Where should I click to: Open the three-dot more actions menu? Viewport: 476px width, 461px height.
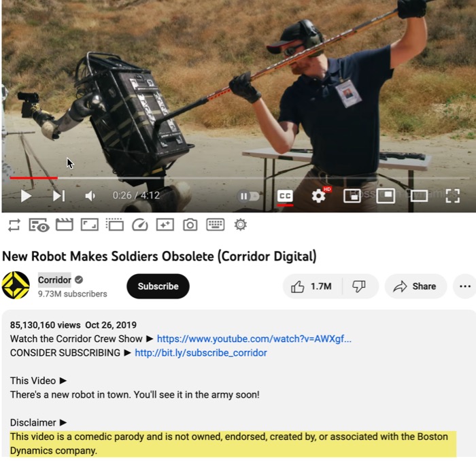pos(464,286)
